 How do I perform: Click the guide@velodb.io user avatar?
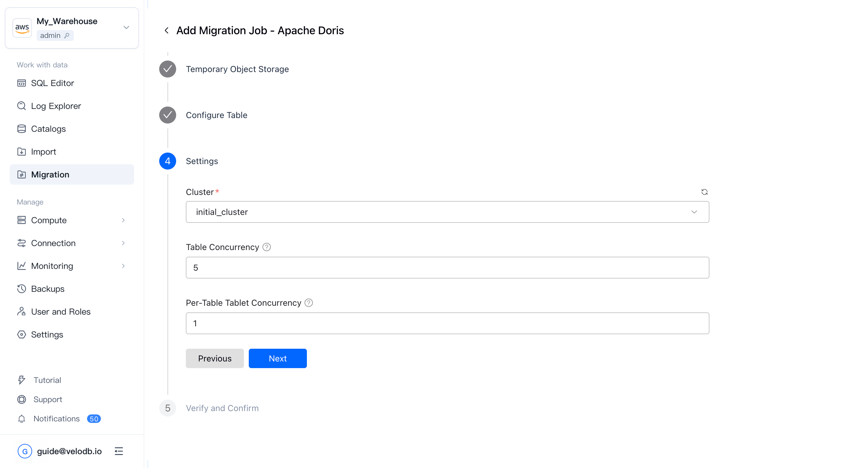tap(25, 451)
